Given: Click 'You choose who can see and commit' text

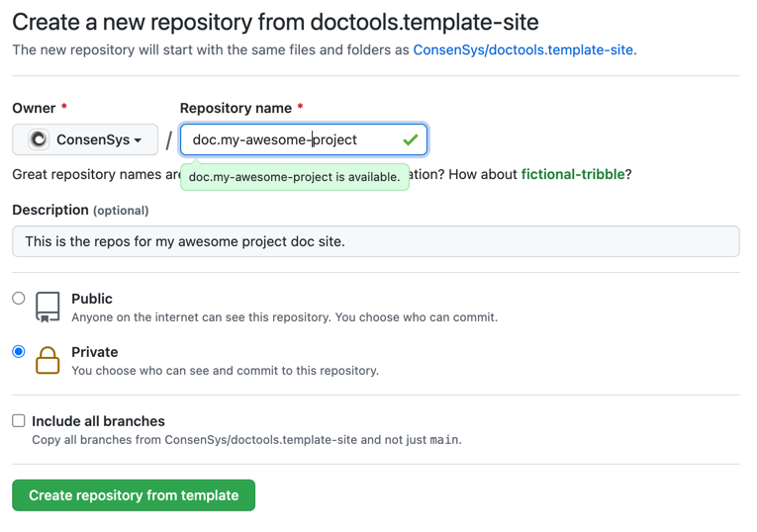Looking at the screenshot, I should click(x=225, y=371).
